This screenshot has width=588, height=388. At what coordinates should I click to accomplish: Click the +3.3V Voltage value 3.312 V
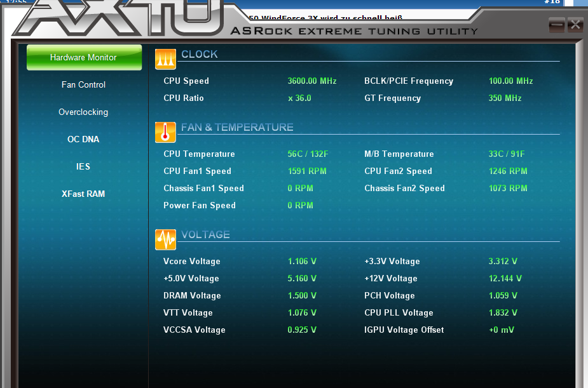[503, 262]
